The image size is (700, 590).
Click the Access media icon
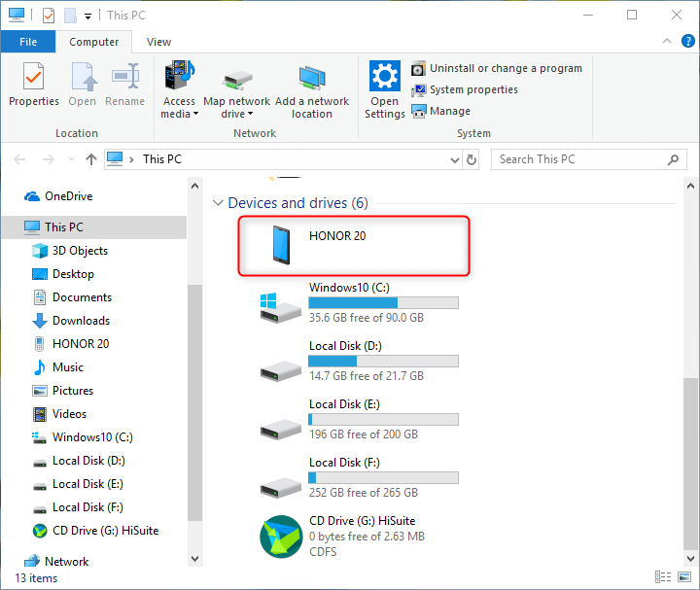point(180,75)
